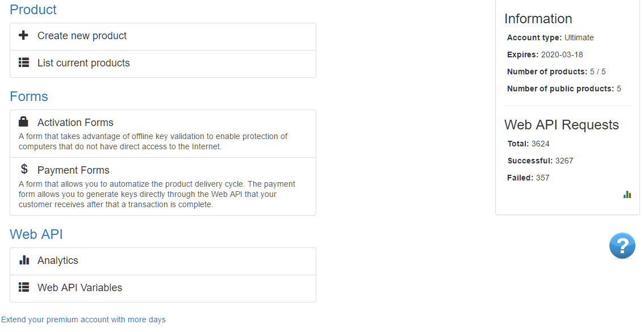Click the bar chart icon beside Analytics
Image resolution: width=644 pixels, height=332 pixels.
24,260
